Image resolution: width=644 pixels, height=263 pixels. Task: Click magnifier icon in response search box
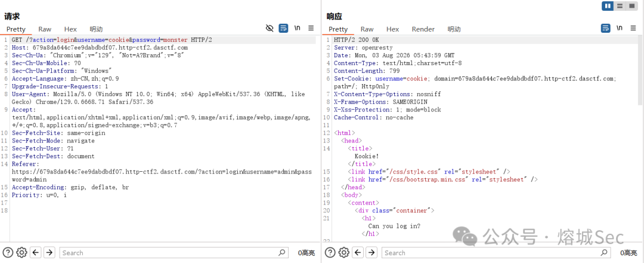pos(603,252)
